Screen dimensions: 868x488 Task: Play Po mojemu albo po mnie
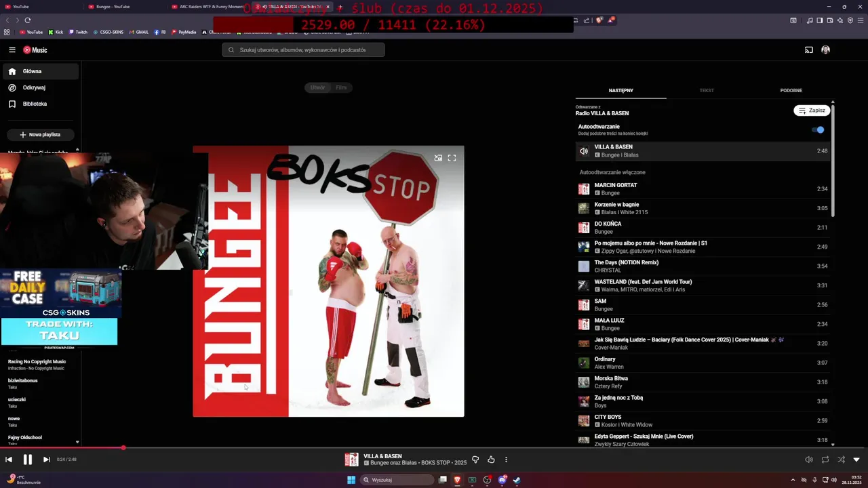point(703,247)
